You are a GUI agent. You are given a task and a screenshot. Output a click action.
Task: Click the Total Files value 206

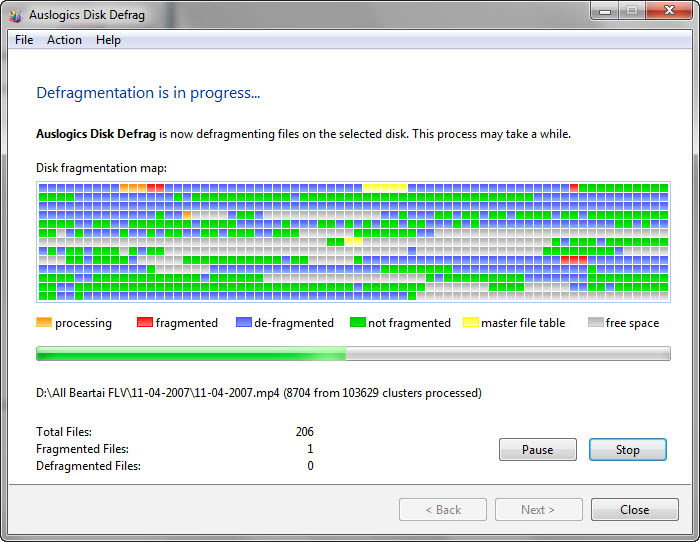[x=304, y=432]
